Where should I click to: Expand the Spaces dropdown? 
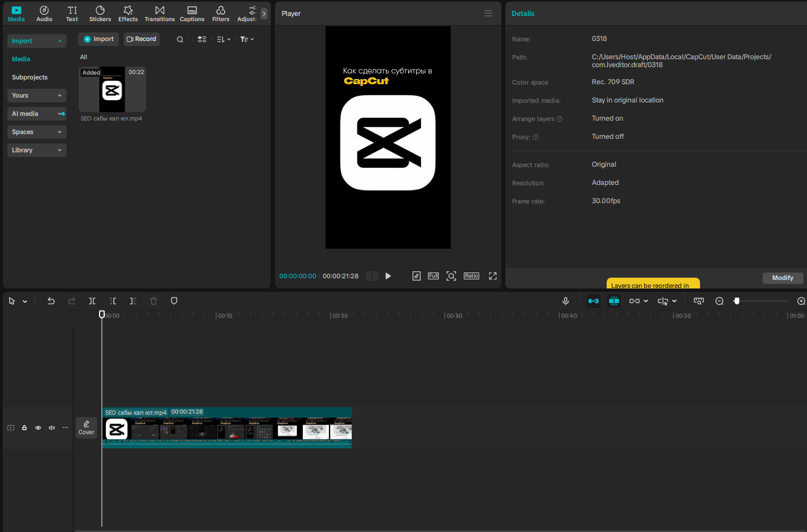37,132
